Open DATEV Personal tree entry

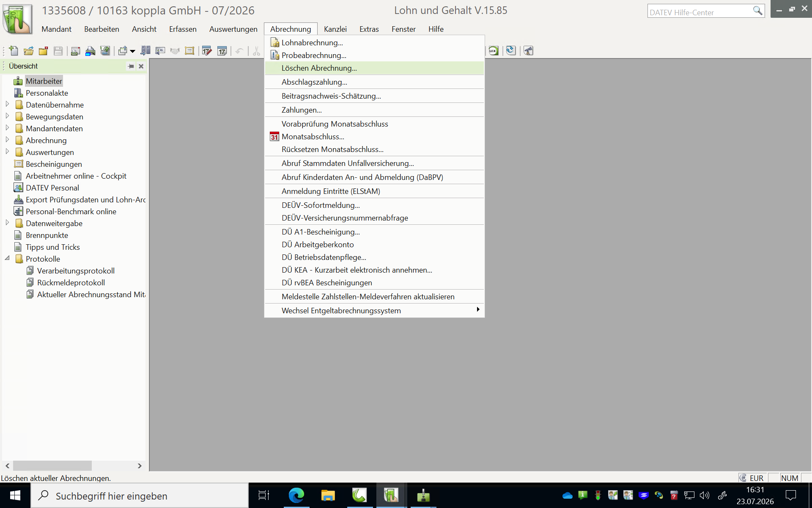point(52,188)
